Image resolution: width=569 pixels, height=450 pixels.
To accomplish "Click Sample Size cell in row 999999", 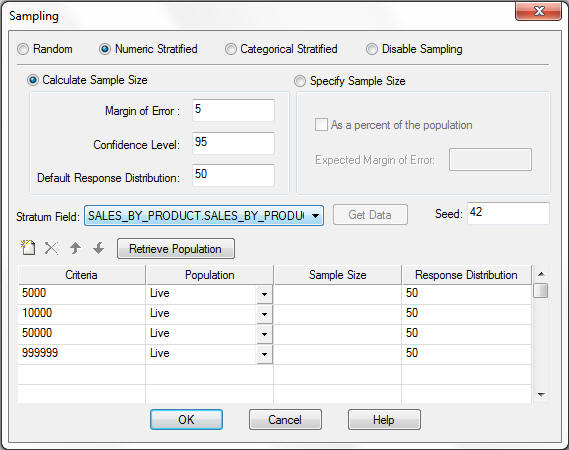I will click(337, 354).
